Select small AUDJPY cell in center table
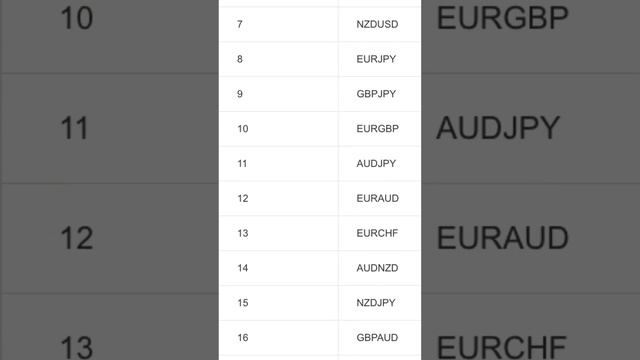This screenshot has width=640, height=360. [376, 164]
